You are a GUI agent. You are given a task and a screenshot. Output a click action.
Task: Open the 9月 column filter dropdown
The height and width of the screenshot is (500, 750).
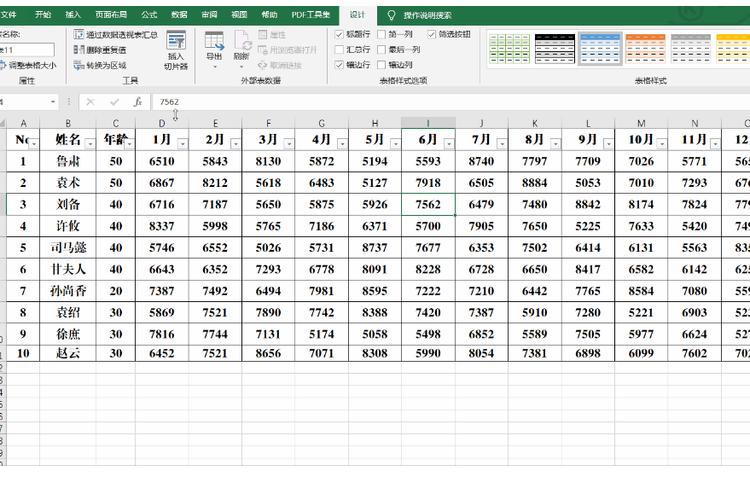(x=608, y=143)
